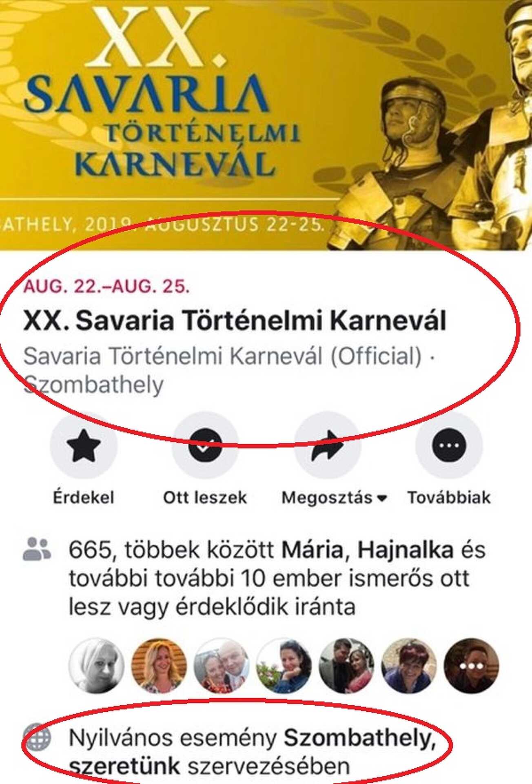The width and height of the screenshot is (532, 784).
Task: Expand the Megosztás dropdown arrow
Action: click(382, 498)
